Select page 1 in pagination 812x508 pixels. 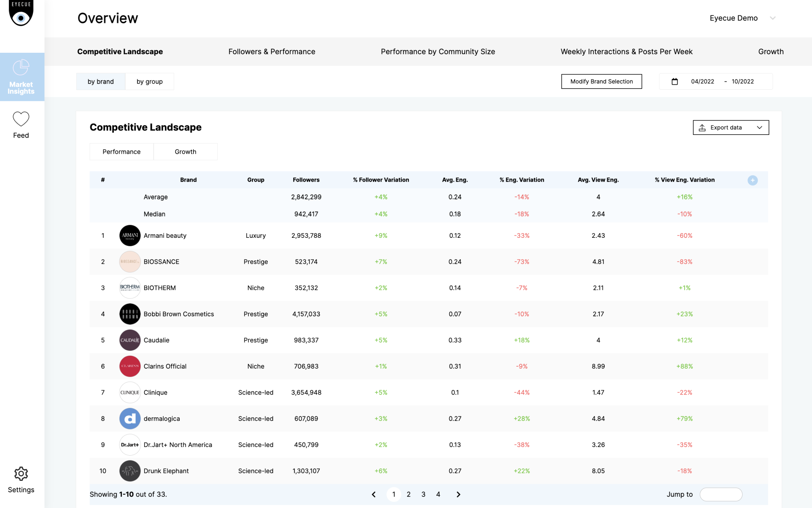[394, 494]
